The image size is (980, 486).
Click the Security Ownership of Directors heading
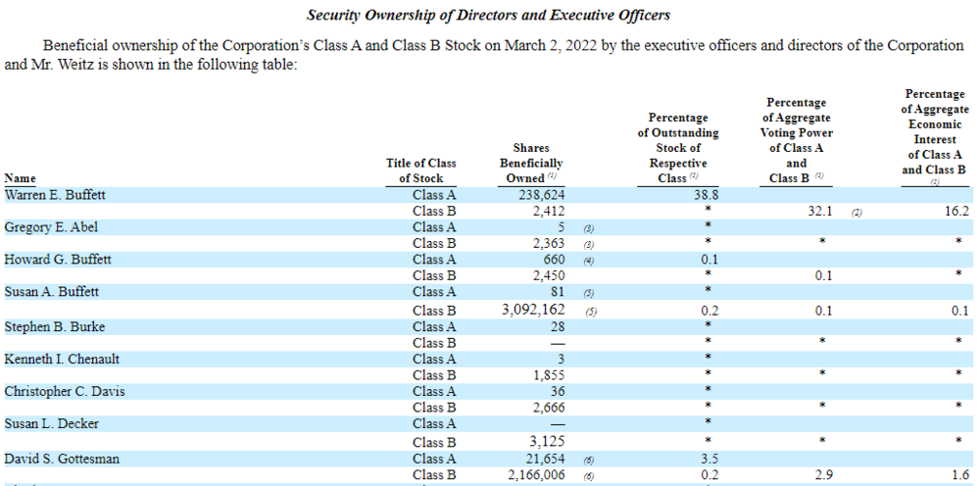488,15
